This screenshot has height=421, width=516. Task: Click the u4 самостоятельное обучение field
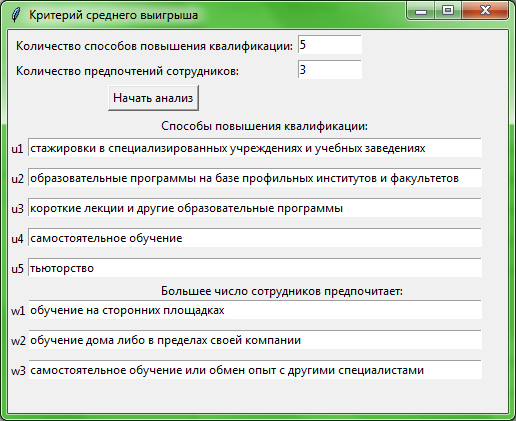click(x=255, y=238)
